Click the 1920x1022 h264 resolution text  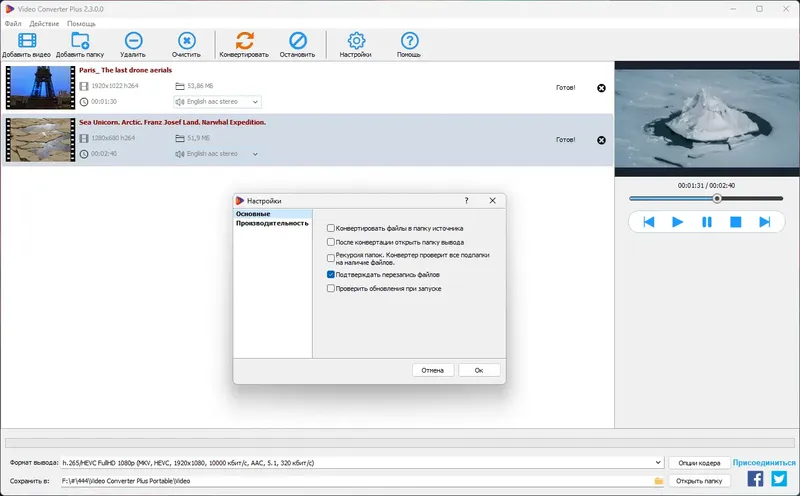(115, 86)
